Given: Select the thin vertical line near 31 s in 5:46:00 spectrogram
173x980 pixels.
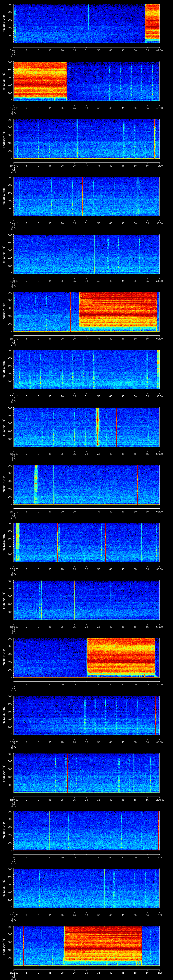Looking at the screenshot, I should (88, 17).
